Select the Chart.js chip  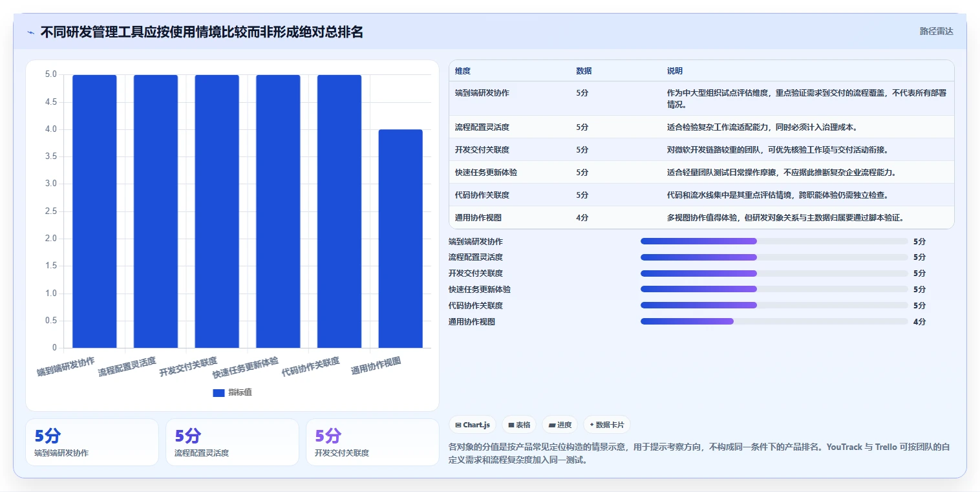click(x=473, y=425)
